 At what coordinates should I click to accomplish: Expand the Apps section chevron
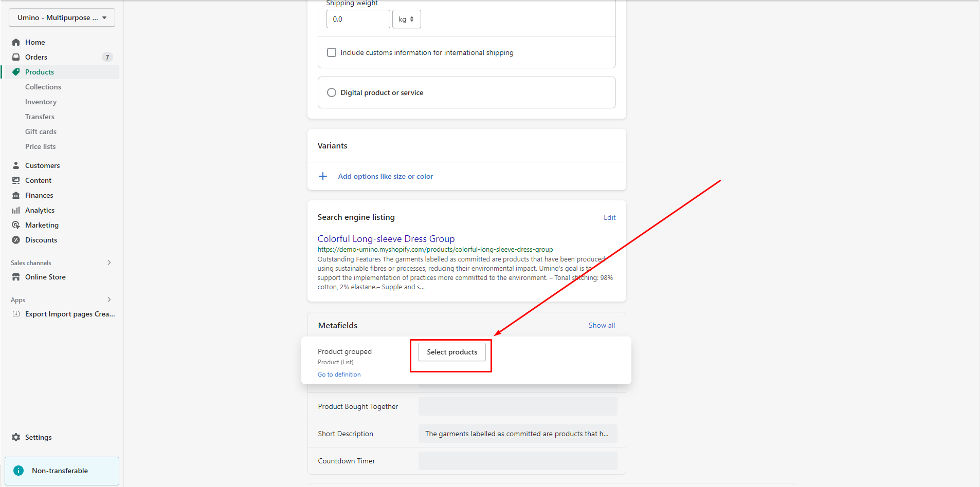(109, 299)
